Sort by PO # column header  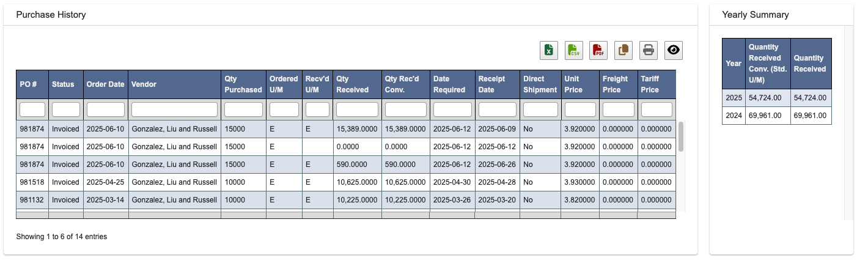click(x=32, y=84)
